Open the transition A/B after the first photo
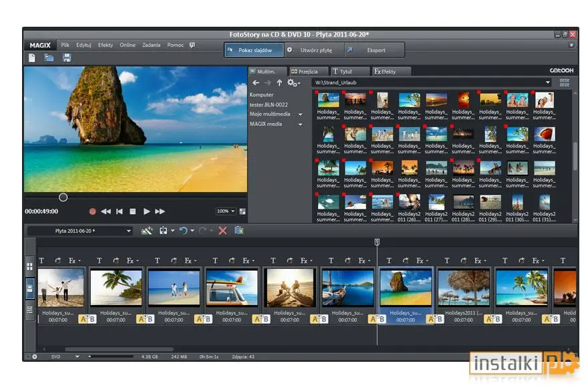Screen dimensions: 588x388 87,319
